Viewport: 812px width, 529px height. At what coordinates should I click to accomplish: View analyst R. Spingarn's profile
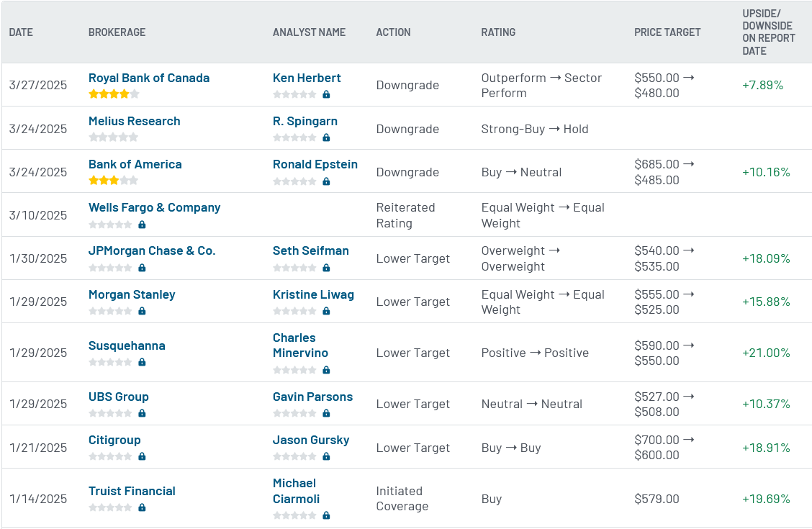point(305,121)
